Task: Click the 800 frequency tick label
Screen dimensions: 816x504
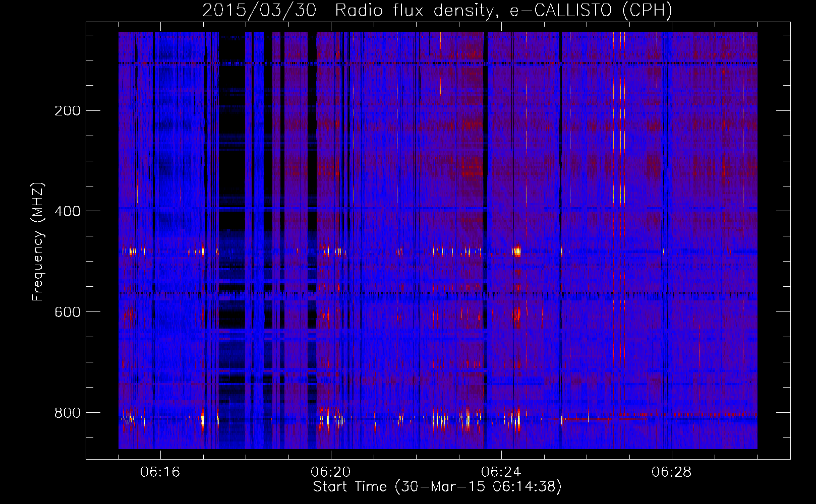Action: 68,413
